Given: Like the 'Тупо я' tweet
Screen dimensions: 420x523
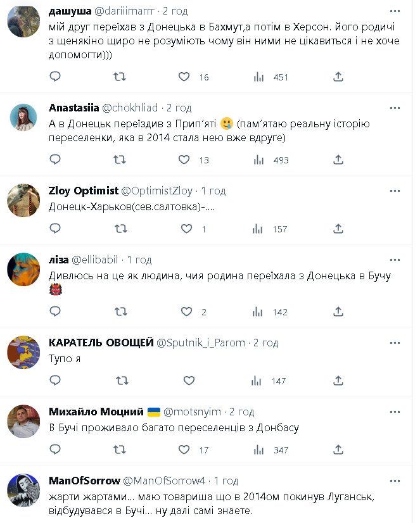Looking at the screenshot, I should click(188, 381).
